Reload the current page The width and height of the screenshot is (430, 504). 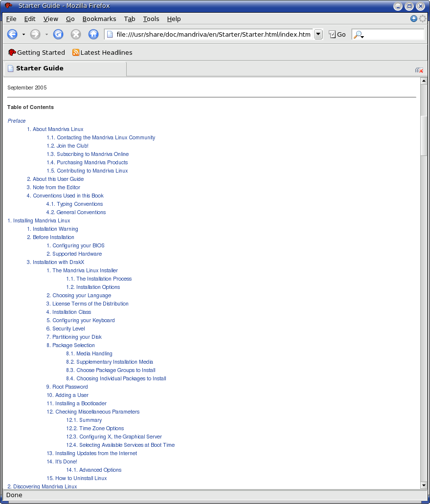coord(58,34)
